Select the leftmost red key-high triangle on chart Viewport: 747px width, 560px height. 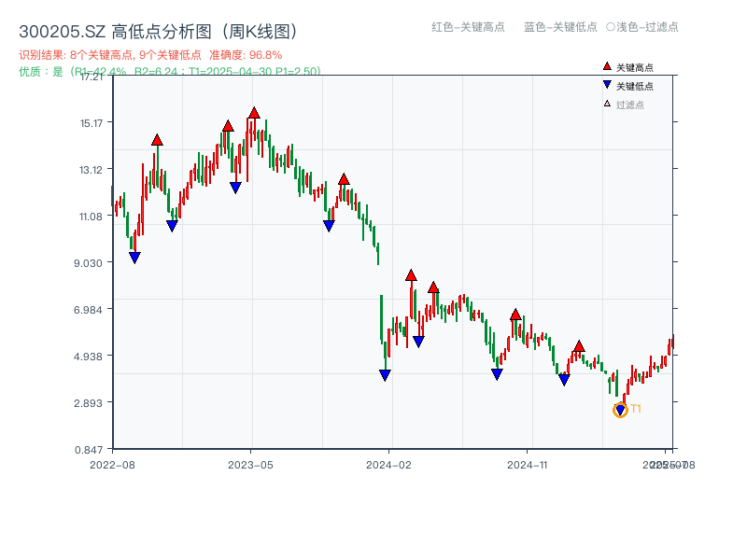[x=157, y=140]
